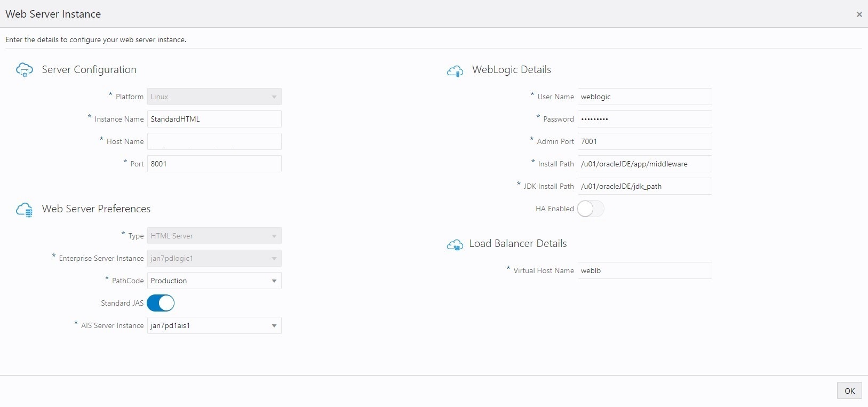Open the Type dropdown showing HTML Server
The width and height of the screenshot is (868, 407).
214,236
